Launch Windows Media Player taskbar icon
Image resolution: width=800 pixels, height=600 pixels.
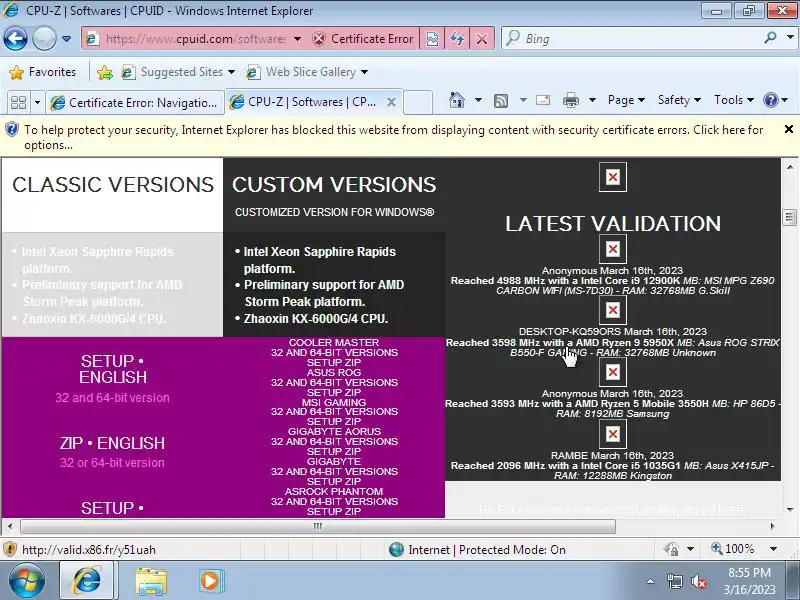point(210,581)
